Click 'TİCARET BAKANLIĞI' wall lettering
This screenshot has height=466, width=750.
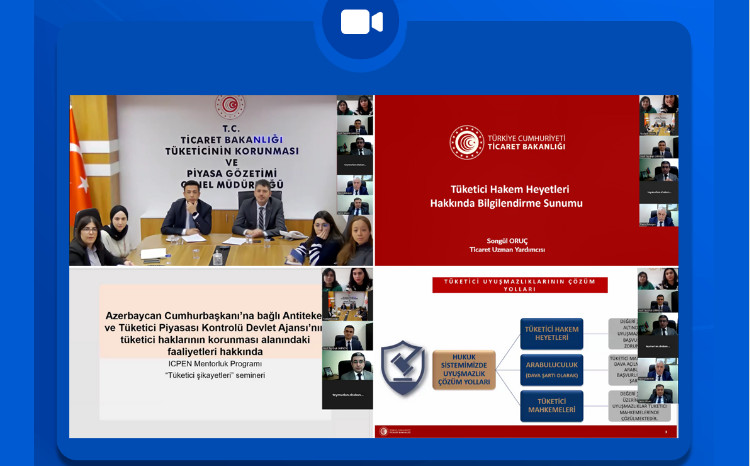[x=232, y=140]
